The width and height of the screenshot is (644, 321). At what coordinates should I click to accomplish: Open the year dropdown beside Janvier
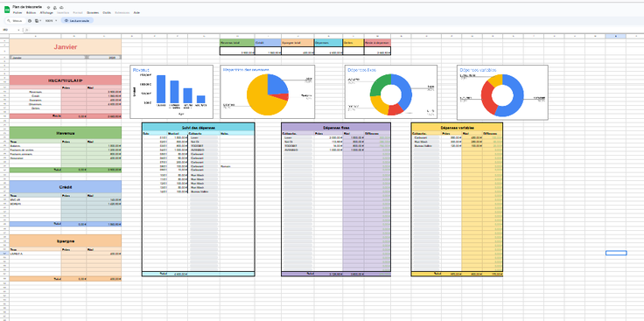[x=104, y=57]
